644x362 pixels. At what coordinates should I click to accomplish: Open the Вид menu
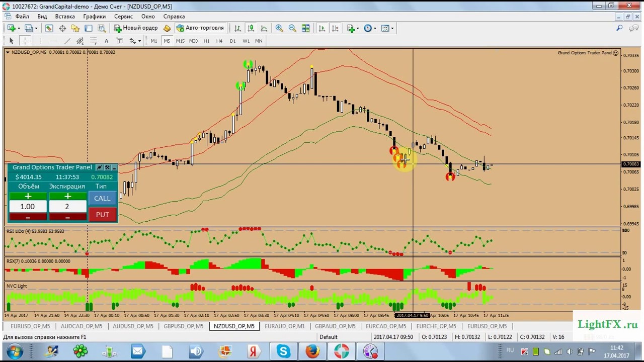(x=42, y=17)
